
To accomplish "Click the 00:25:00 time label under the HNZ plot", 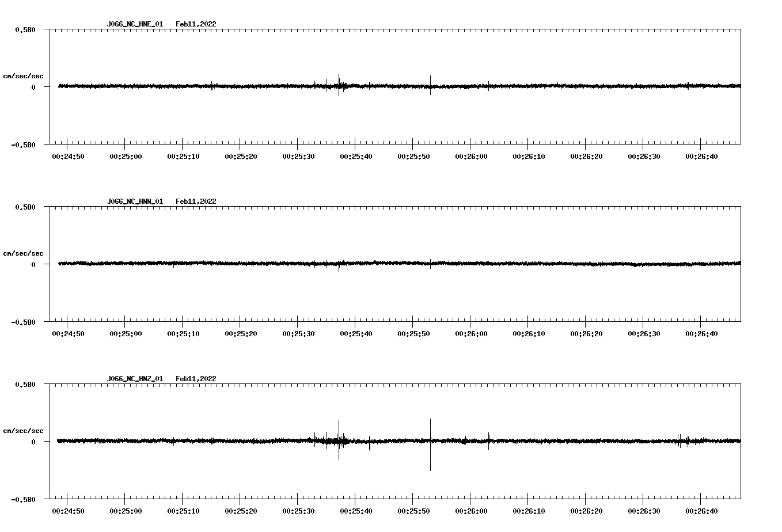I will tap(126, 511).
